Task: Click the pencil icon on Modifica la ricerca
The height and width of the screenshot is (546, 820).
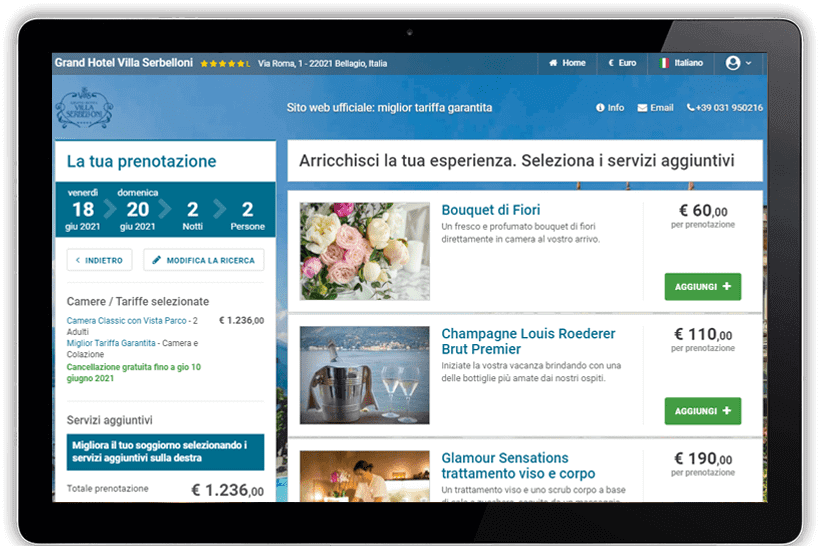Action: point(156,260)
